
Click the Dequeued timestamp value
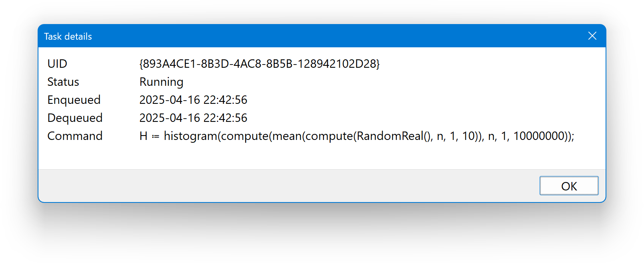click(193, 118)
